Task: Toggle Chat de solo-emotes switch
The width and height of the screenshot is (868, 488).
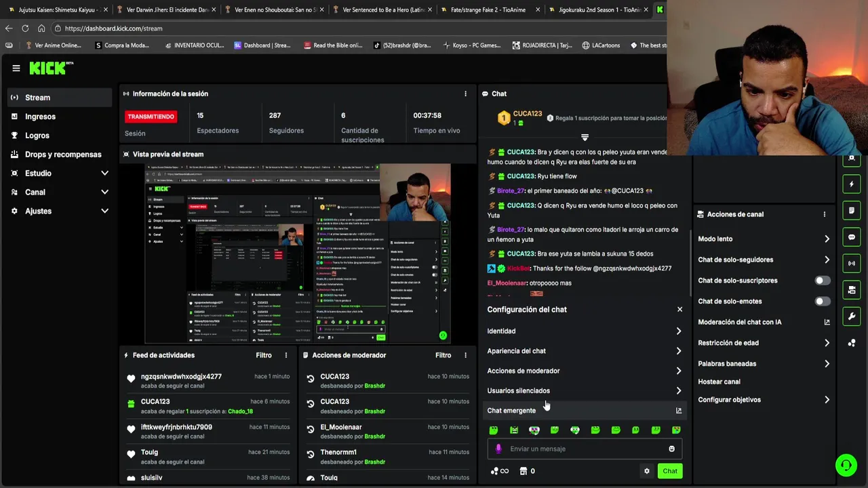Action: coord(822,302)
